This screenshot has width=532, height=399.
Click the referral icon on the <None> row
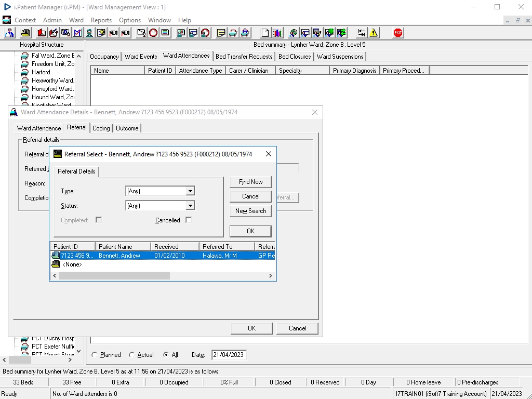pyautogui.click(x=56, y=264)
